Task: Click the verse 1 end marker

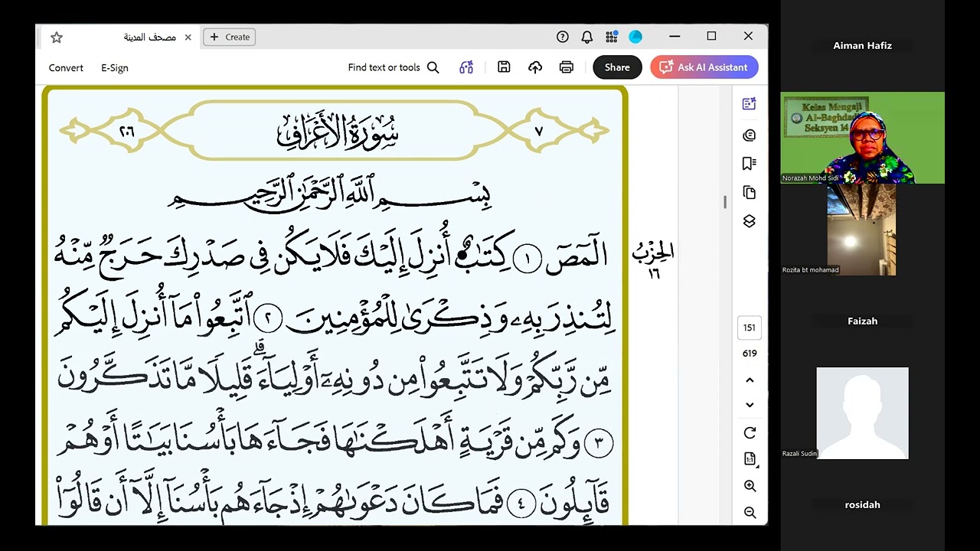Action: [528, 259]
